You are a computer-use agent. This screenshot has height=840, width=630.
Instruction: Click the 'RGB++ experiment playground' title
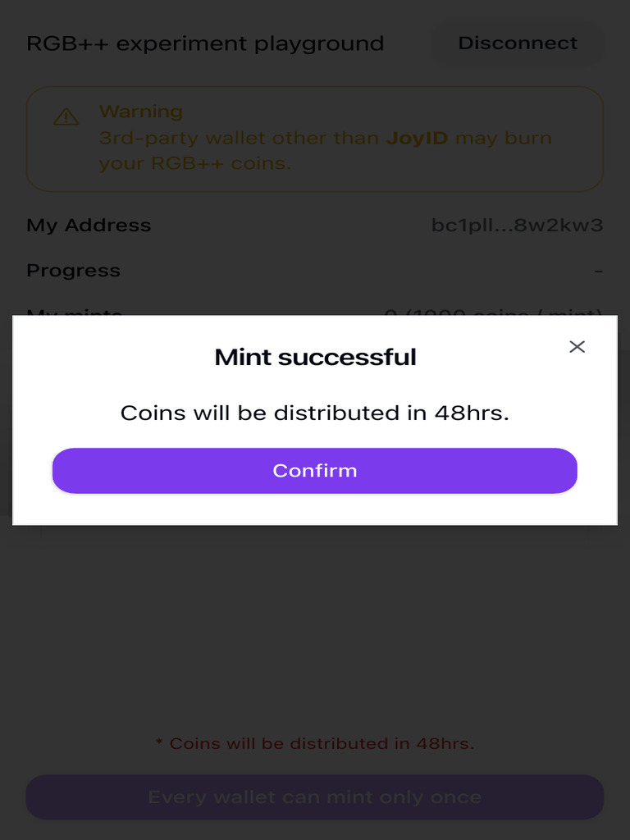click(x=205, y=43)
